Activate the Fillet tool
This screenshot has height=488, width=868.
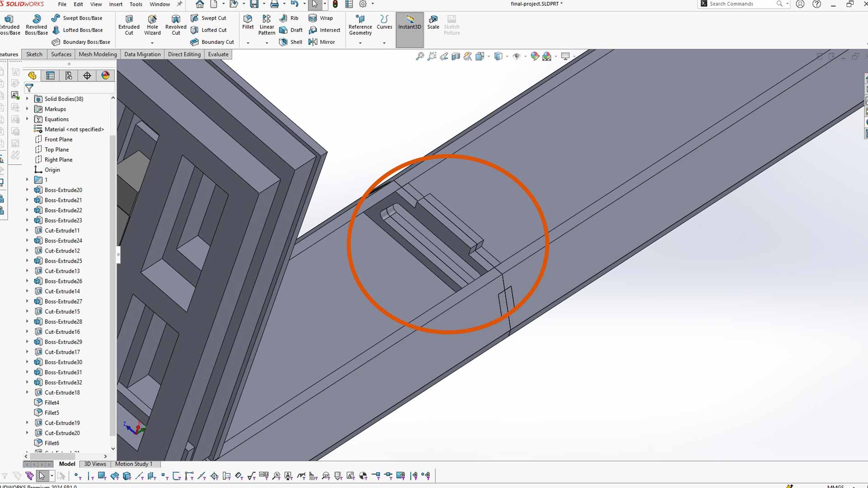248,22
